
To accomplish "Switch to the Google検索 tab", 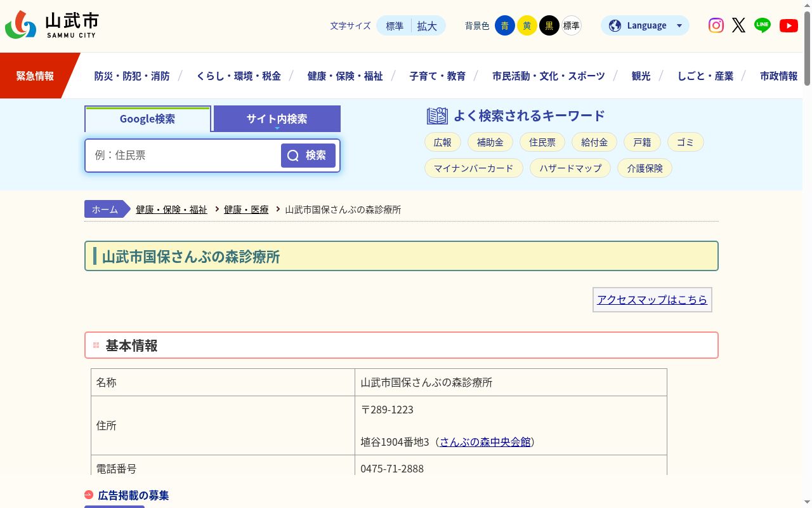I will click(148, 119).
